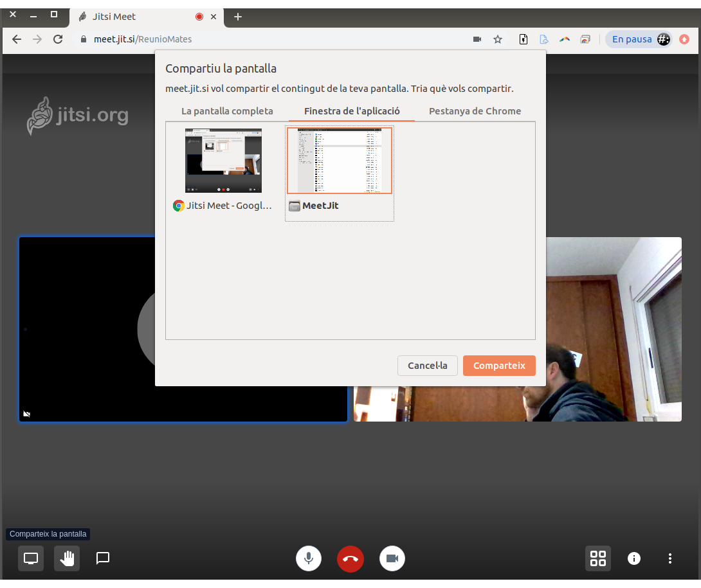
Task: Click the address bar showing meet.jit.si/ReunioMates
Action: [x=257, y=39]
